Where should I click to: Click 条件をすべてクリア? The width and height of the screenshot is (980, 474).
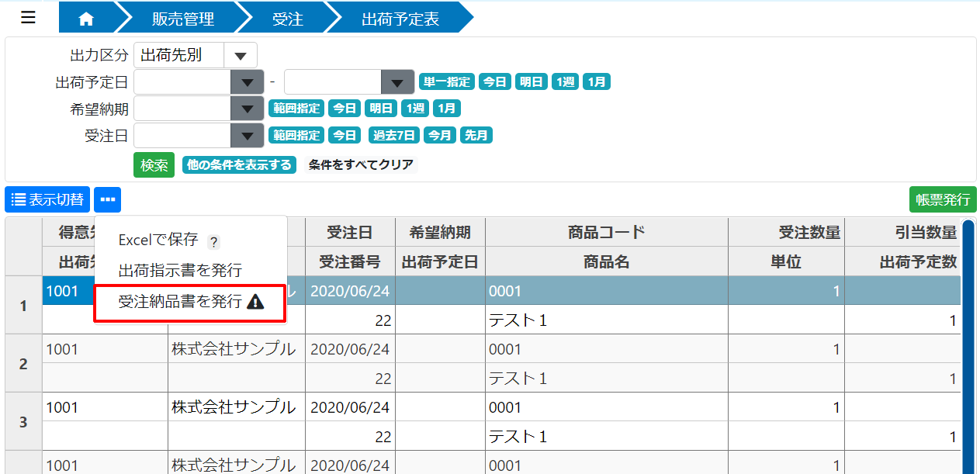pos(361,164)
